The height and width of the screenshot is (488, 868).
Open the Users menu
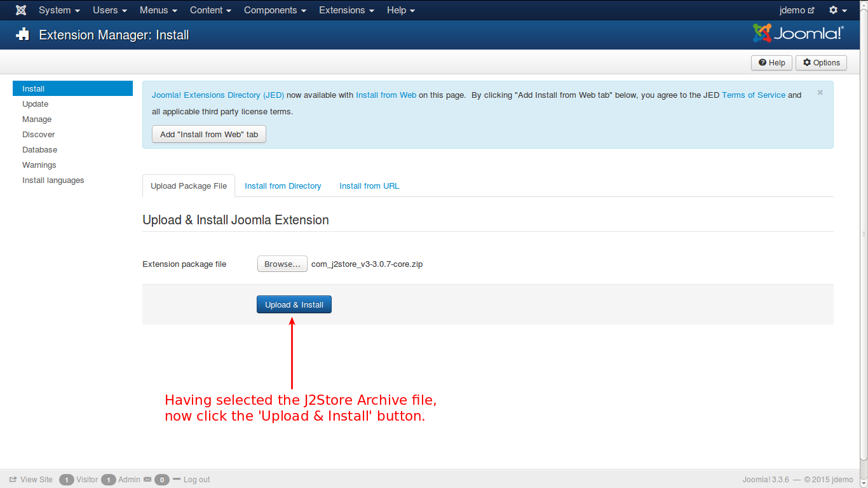pyautogui.click(x=110, y=10)
